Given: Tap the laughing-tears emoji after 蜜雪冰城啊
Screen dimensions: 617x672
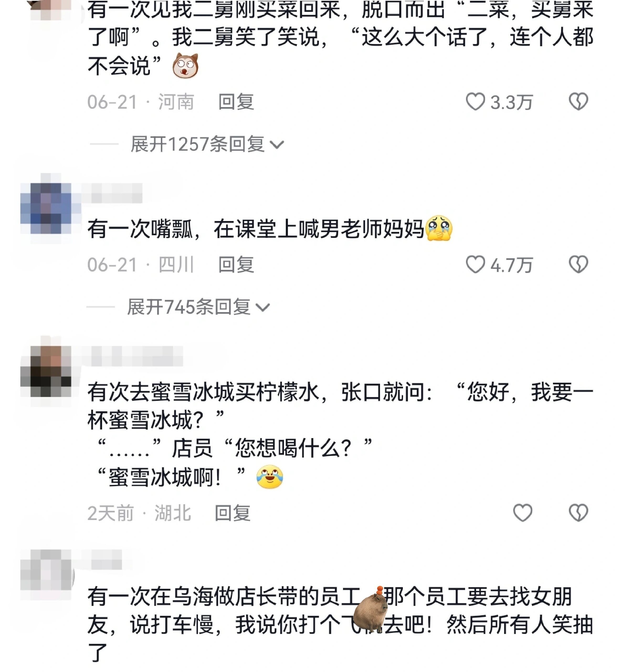Looking at the screenshot, I should pos(270,477).
